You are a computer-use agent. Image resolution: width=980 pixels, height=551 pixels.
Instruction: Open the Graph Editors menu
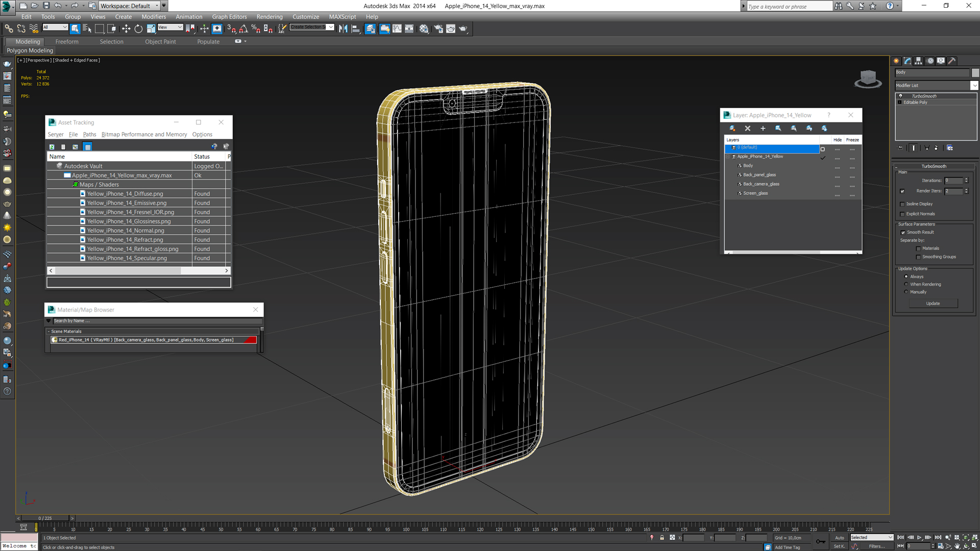click(x=229, y=17)
